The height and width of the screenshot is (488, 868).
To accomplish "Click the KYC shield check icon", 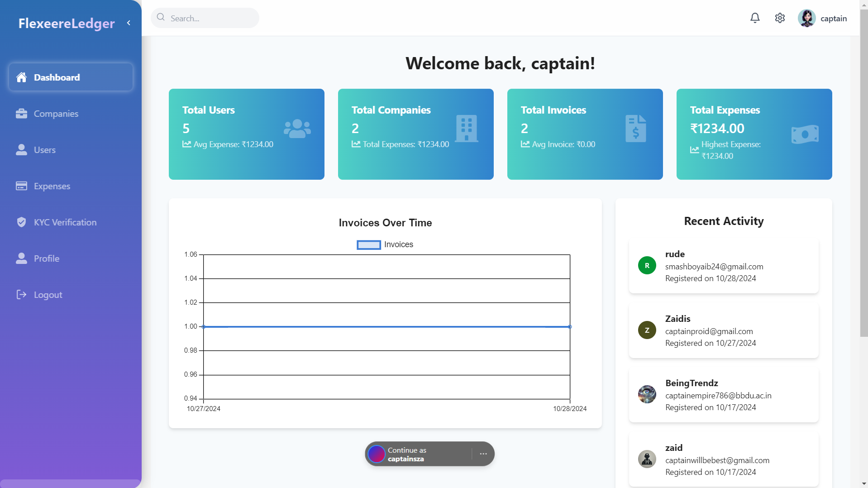I will click(x=21, y=222).
